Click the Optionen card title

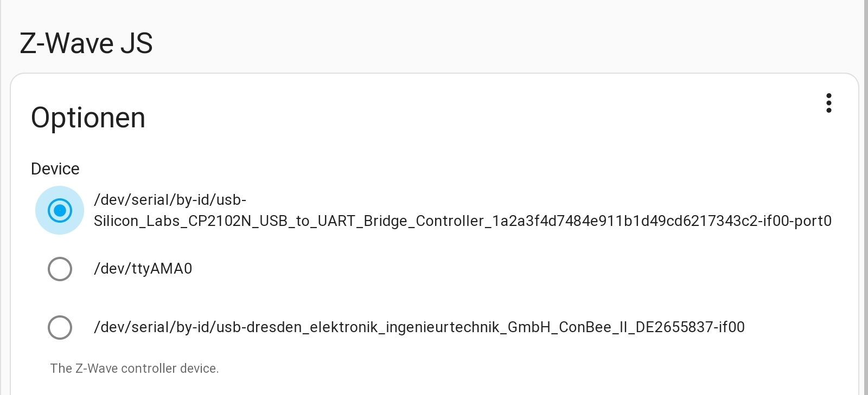pyautogui.click(x=88, y=117)
